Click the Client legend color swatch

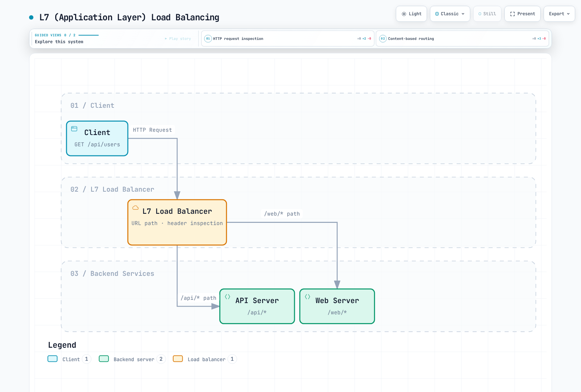[x=53, y=359]
